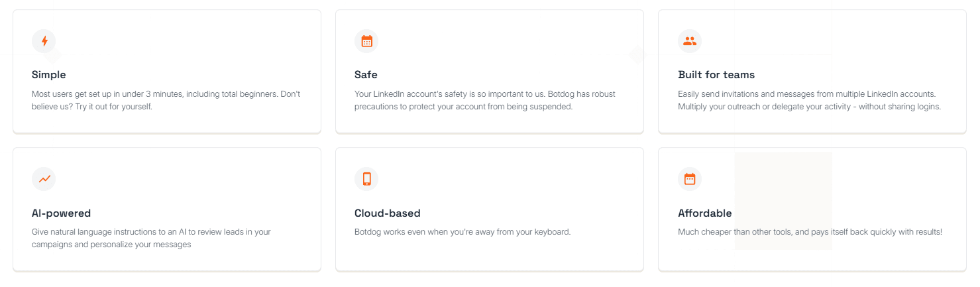Select the Affordable heading
Image resolution: width=980 pixels, height=287 pixels.
pyautogui.click(x=705, y=213)
